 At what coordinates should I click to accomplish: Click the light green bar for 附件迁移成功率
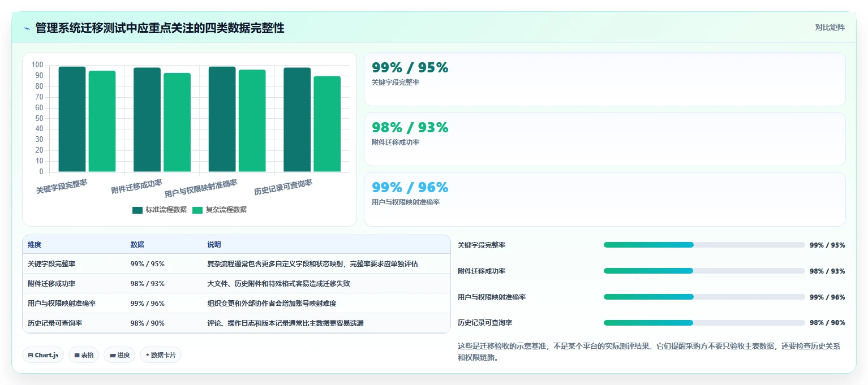click(177, 122)
